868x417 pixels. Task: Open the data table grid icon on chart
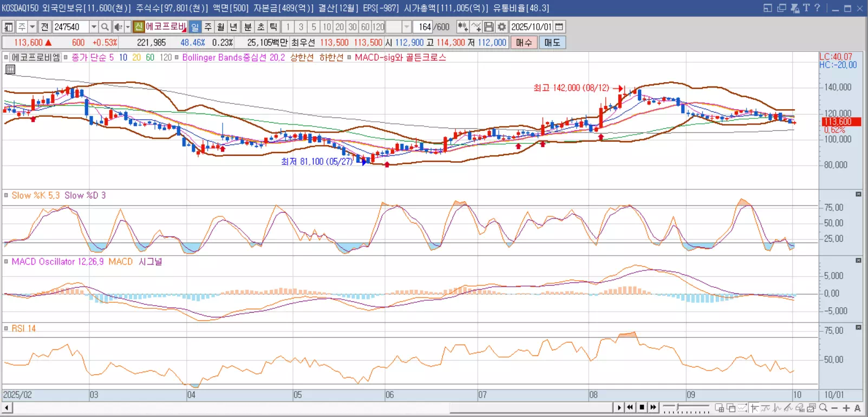10,69
